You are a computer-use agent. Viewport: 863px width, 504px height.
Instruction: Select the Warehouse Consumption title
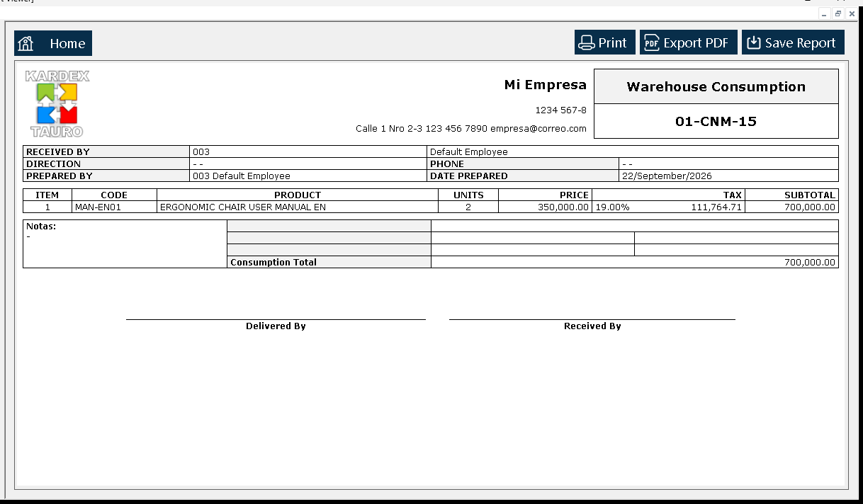716,87
